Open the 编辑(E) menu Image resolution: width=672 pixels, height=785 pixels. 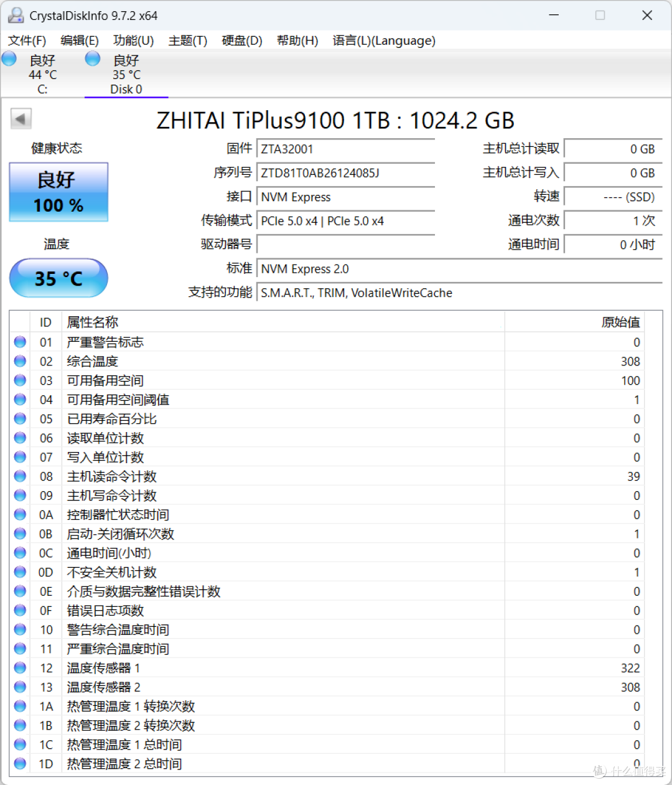[x=80, y=40]
